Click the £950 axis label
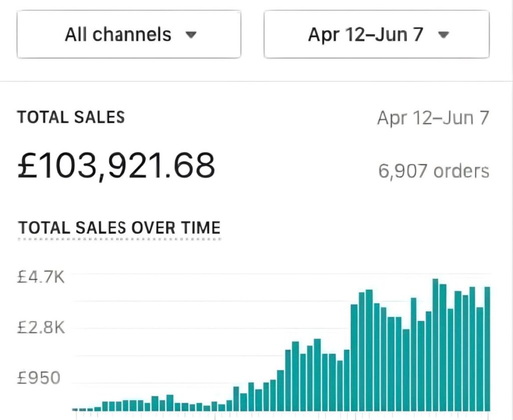The height and width of the screenshot is (420, 513). point(39,378)
